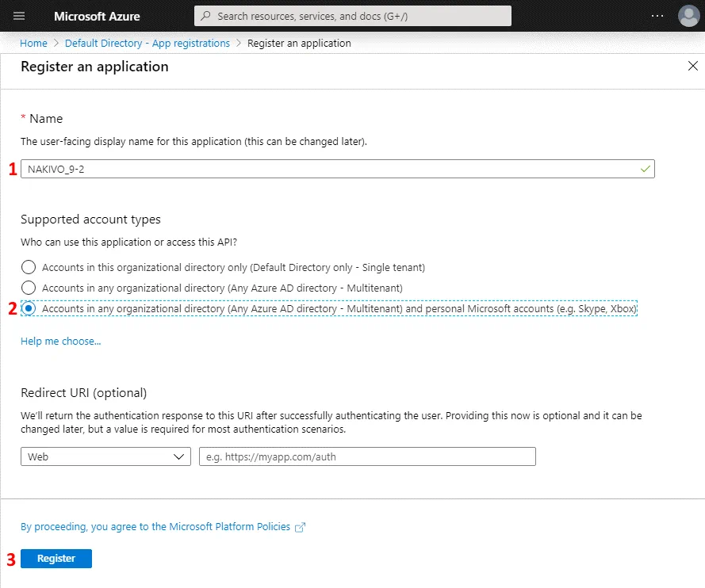
Task: Click the green validation checkmark in Name field
Action: [644, 169]
